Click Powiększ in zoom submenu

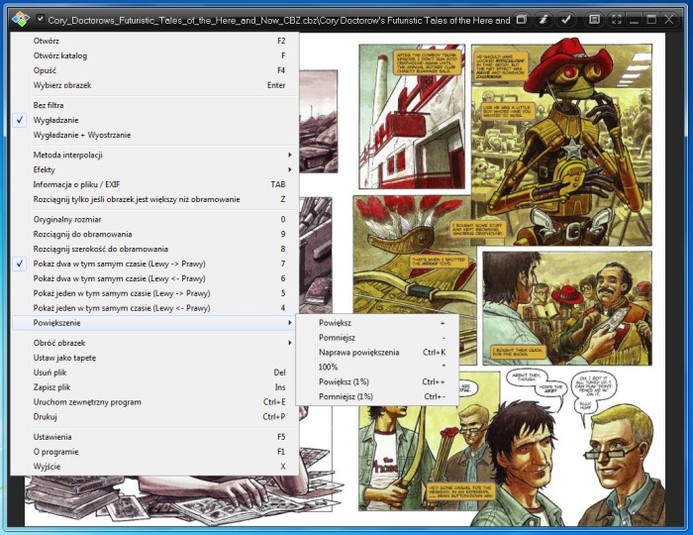377,323
